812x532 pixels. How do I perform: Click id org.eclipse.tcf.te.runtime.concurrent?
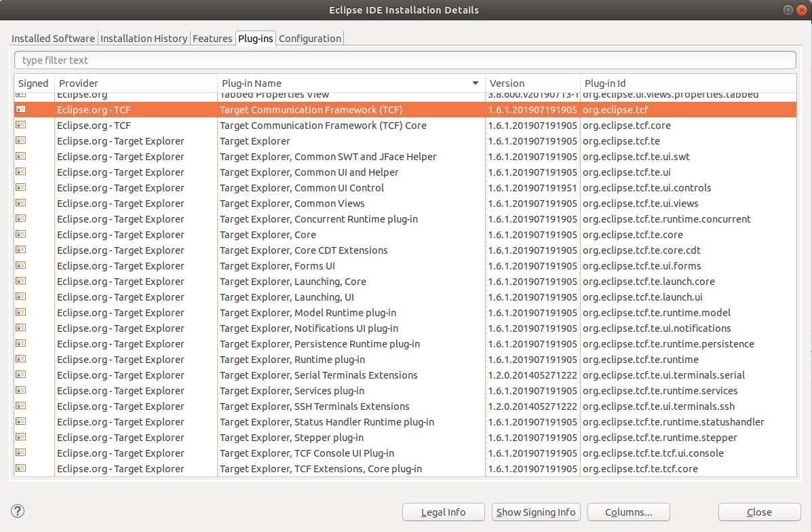tap(667, 219)
